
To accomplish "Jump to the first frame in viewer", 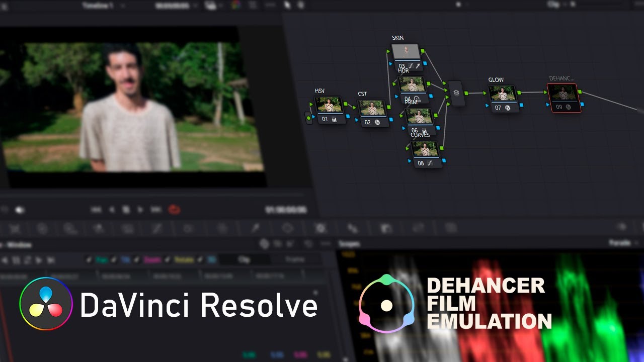I will (96, 210).
